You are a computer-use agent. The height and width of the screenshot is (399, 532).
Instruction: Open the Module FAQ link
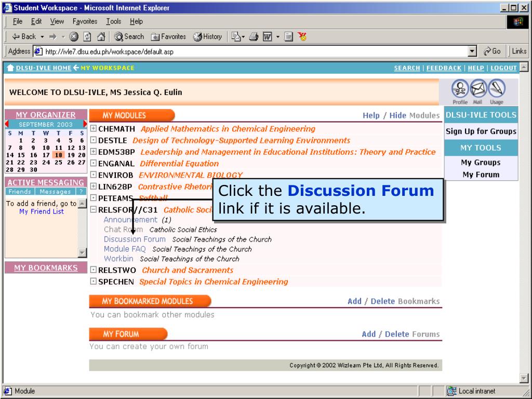(x=125, y=249)
